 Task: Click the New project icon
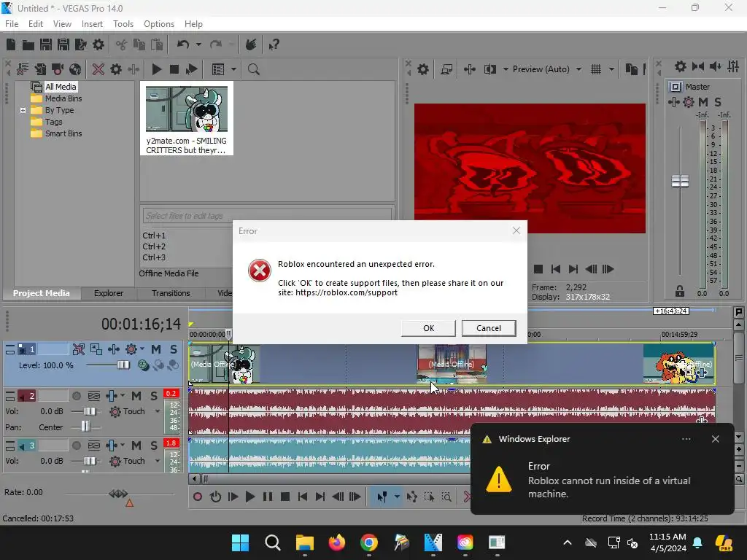[11, 44]
